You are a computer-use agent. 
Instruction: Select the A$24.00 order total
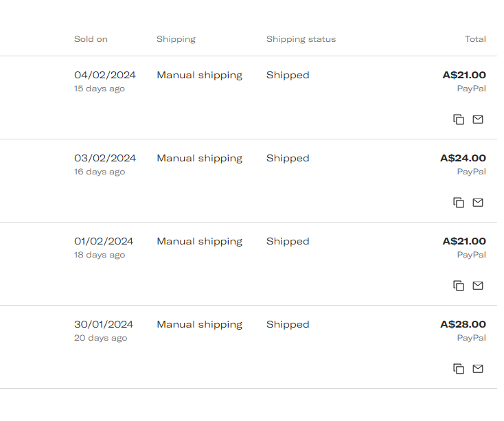point(463,158)
